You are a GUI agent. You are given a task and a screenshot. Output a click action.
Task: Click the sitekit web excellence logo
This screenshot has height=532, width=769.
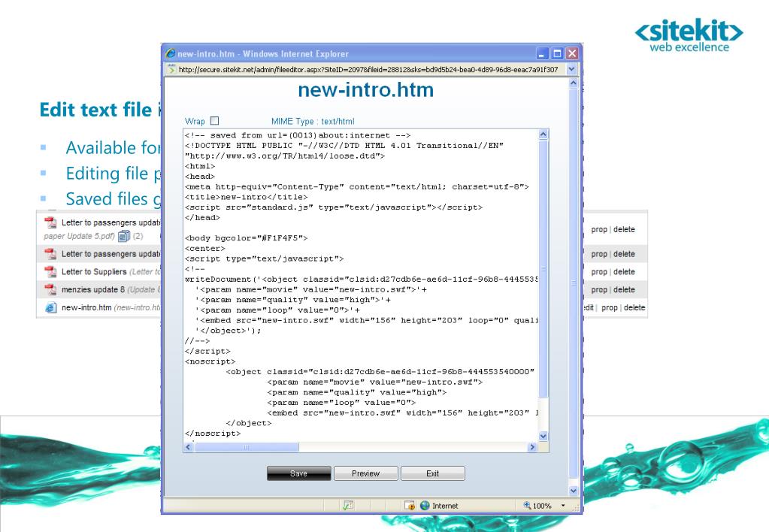(x=689, y=35)
